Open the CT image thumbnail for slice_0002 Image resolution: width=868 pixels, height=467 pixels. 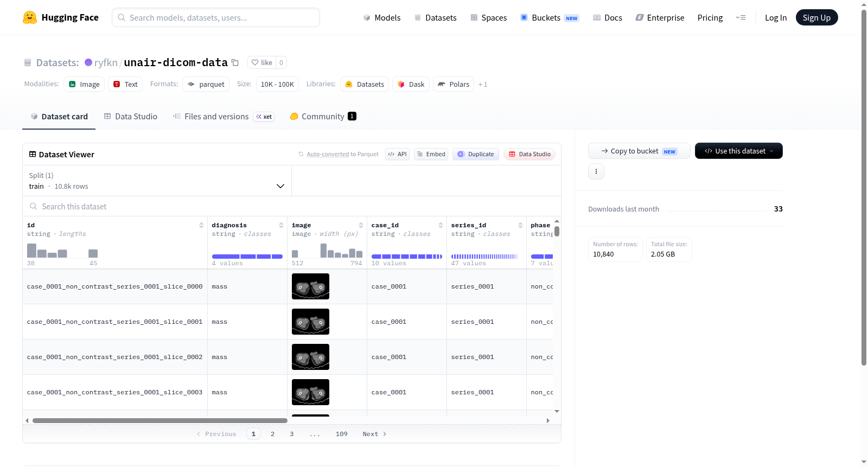coord(310,357)
